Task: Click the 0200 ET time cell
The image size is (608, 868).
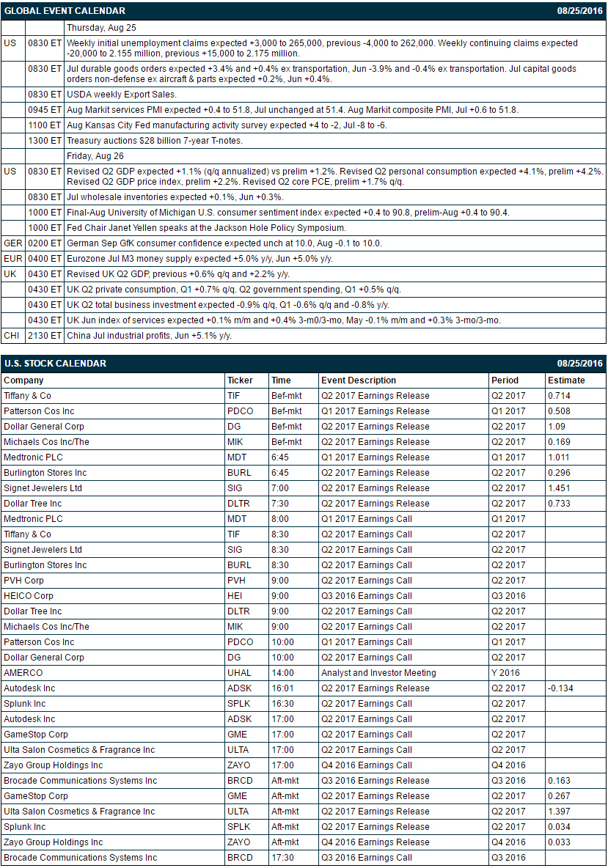Action: coord(45,243)
